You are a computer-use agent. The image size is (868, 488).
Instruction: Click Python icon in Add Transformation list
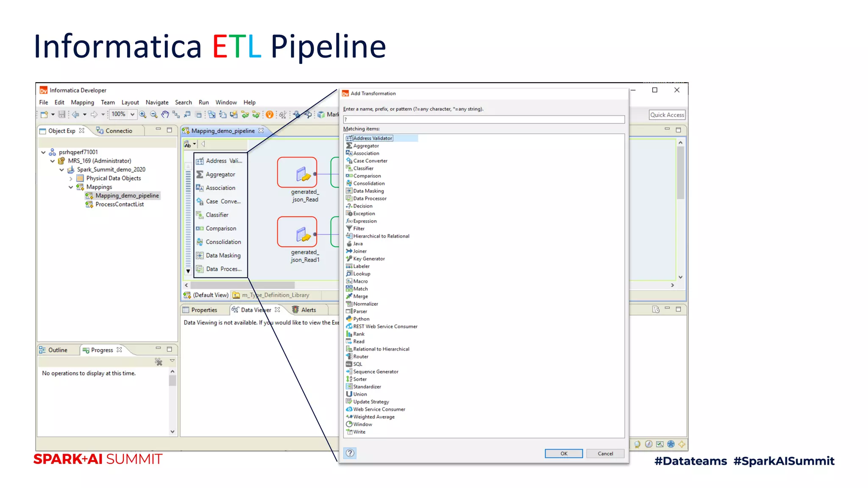click(x=349, y=319)
